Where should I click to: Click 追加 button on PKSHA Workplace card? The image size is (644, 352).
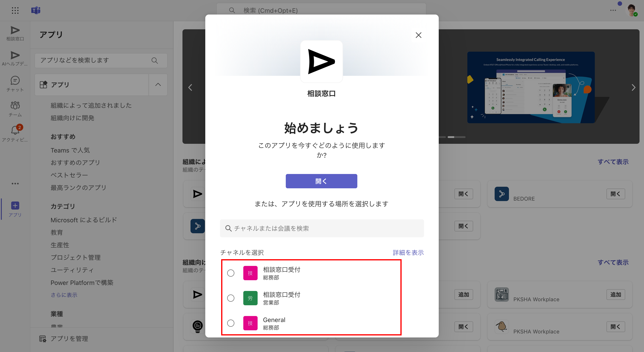point(616,294)
